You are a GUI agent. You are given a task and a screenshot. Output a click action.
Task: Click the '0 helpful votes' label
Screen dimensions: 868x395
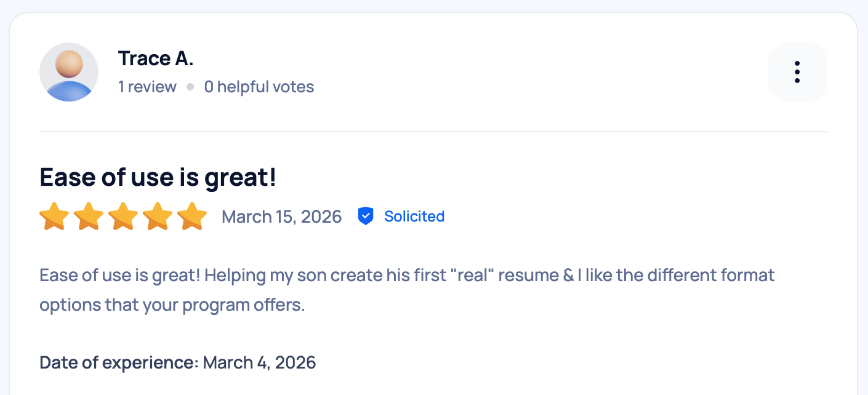(259, 87)
